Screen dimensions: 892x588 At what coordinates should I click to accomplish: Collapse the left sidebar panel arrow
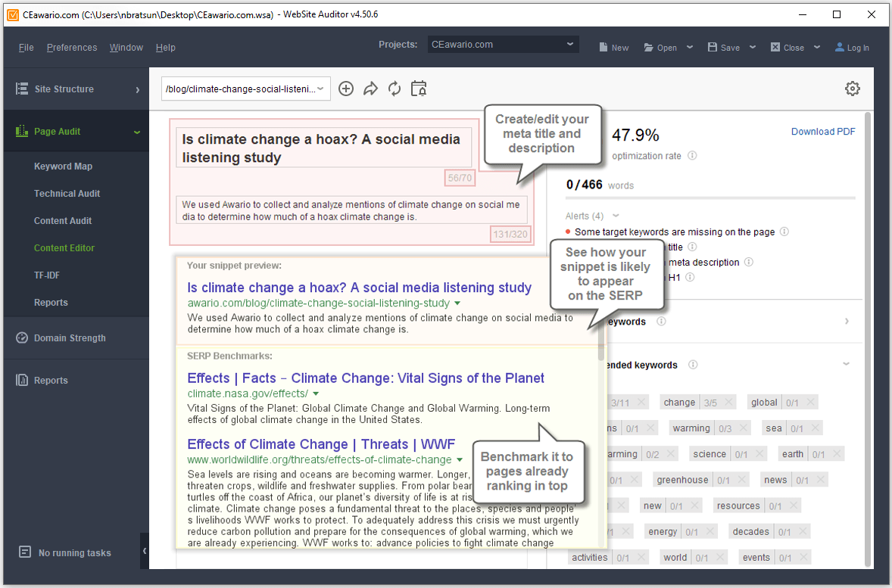click(x=144, y=552)
